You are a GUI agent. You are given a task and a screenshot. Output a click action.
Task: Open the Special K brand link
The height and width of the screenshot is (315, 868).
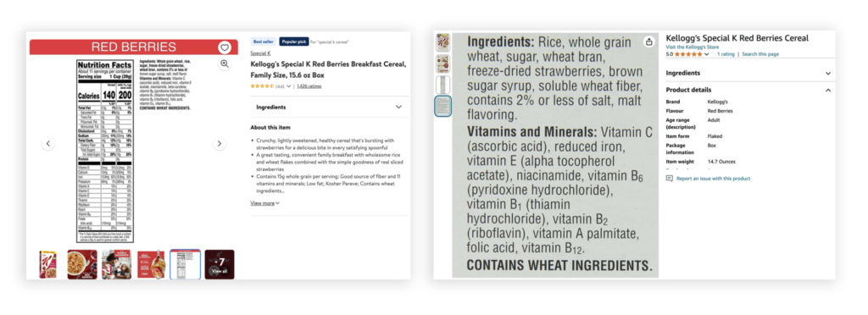pos(260,53)
